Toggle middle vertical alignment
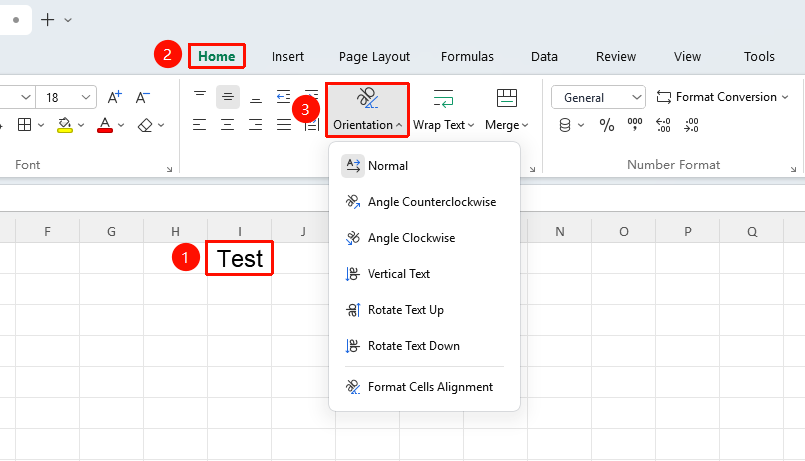Viewport: 805px width, 461px height. 228,97
